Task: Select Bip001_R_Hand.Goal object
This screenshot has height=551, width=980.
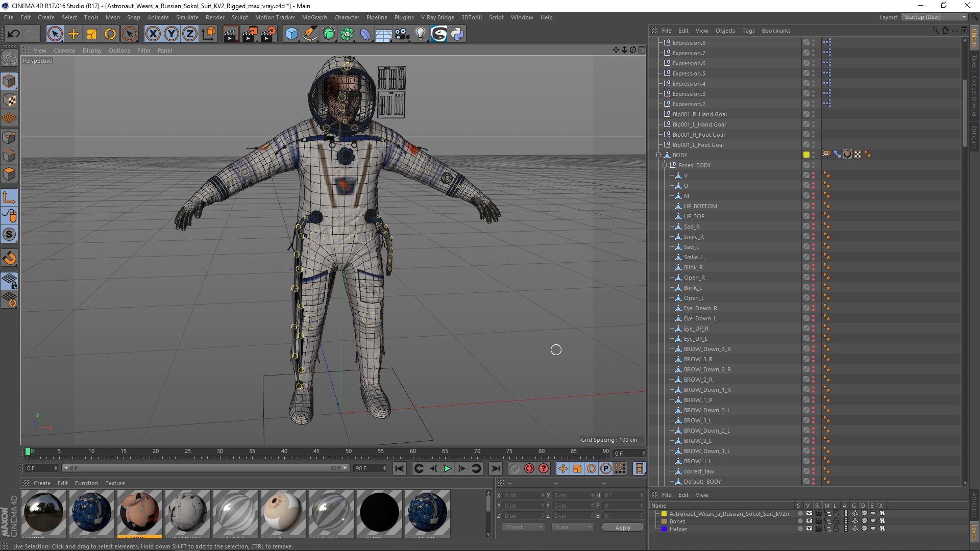Action: (x=699, y=114)
